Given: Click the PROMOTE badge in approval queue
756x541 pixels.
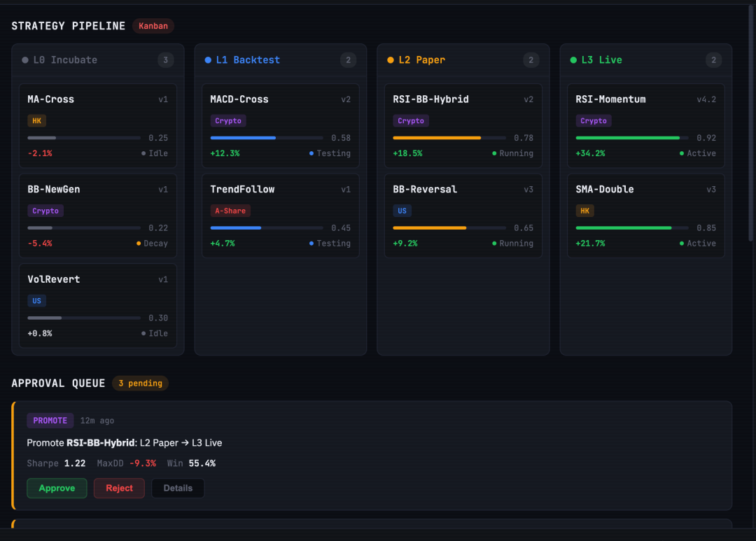Looking at the screenshot, I should point(50,421).
